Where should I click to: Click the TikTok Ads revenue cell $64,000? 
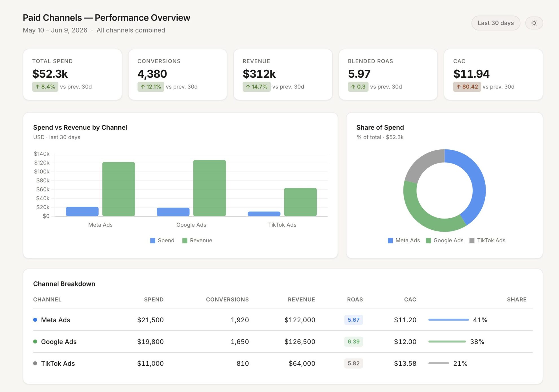point(302,363)
